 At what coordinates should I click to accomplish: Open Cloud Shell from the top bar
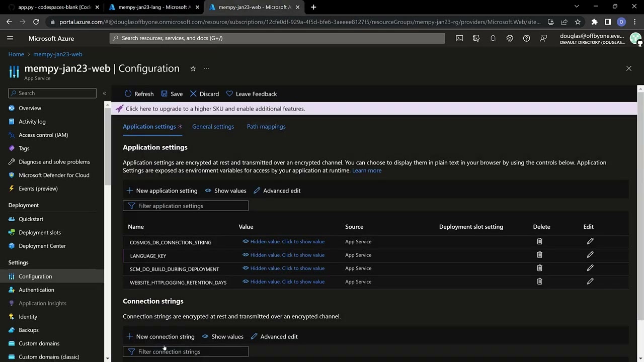coord(459,38)
